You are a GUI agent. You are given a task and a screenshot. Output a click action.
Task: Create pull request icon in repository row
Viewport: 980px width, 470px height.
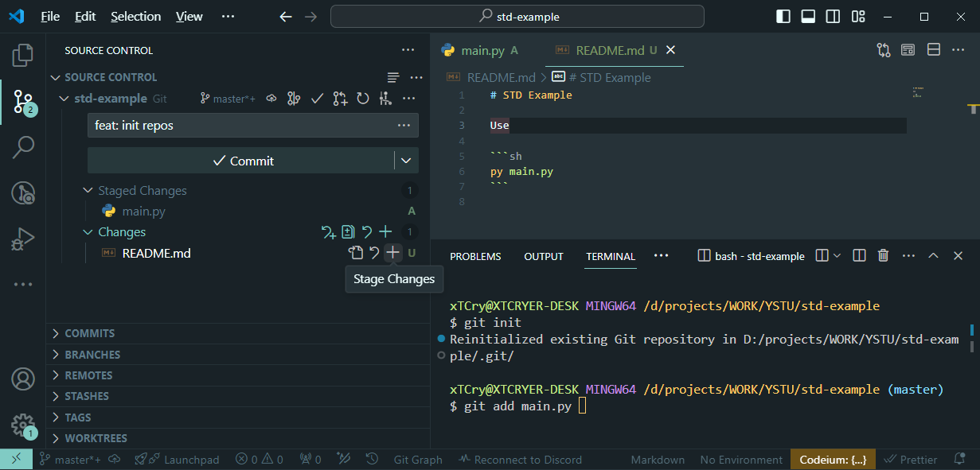pyautogui.click(x=340, y=99)
